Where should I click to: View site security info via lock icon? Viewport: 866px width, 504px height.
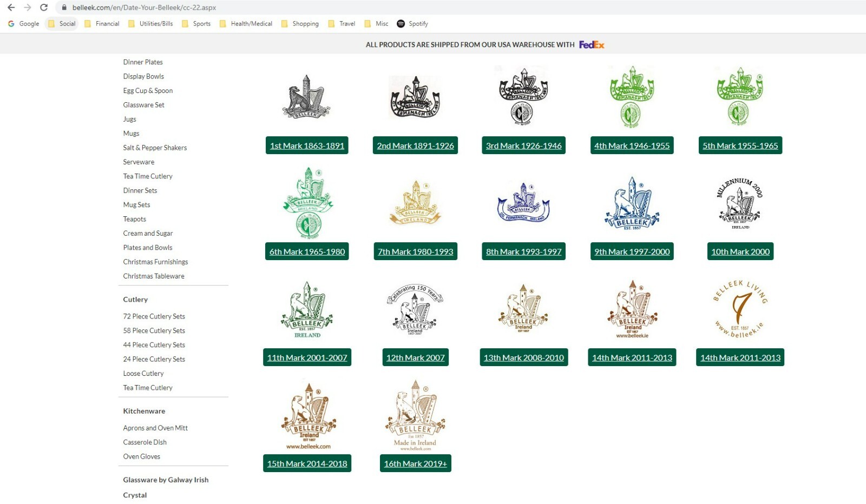click(x=64, y=8)
